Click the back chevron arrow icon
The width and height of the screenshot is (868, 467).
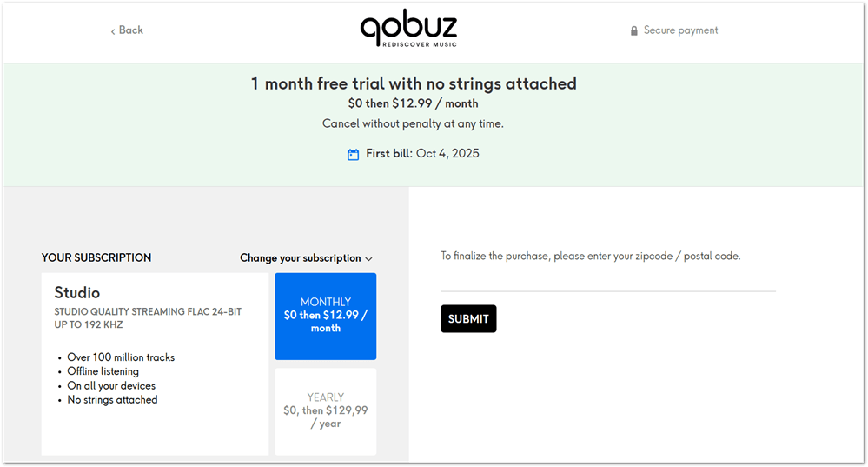(x=113, y=31)
